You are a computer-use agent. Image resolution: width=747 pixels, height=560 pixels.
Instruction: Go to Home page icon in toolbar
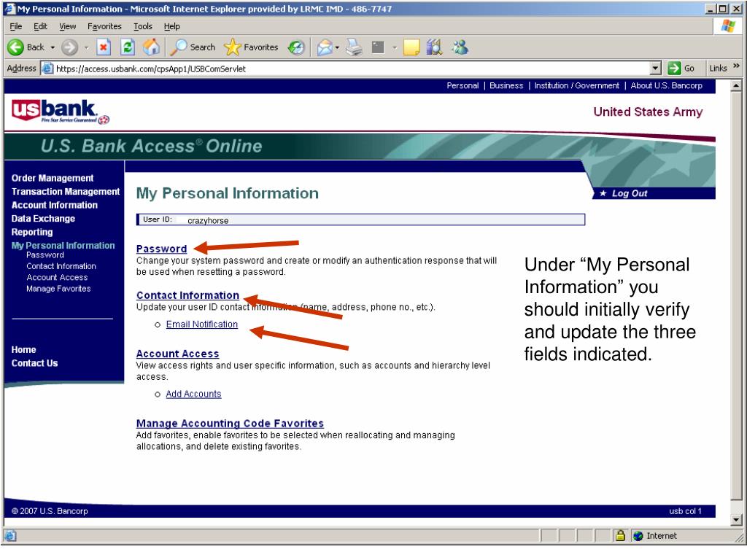click(152, 47)
